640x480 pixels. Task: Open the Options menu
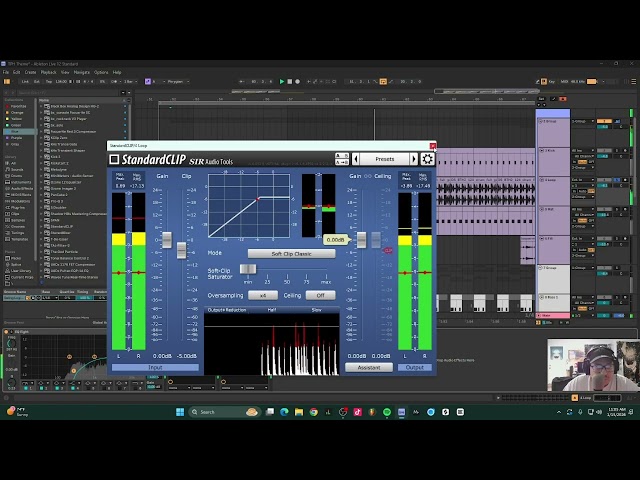click(101, 72)
